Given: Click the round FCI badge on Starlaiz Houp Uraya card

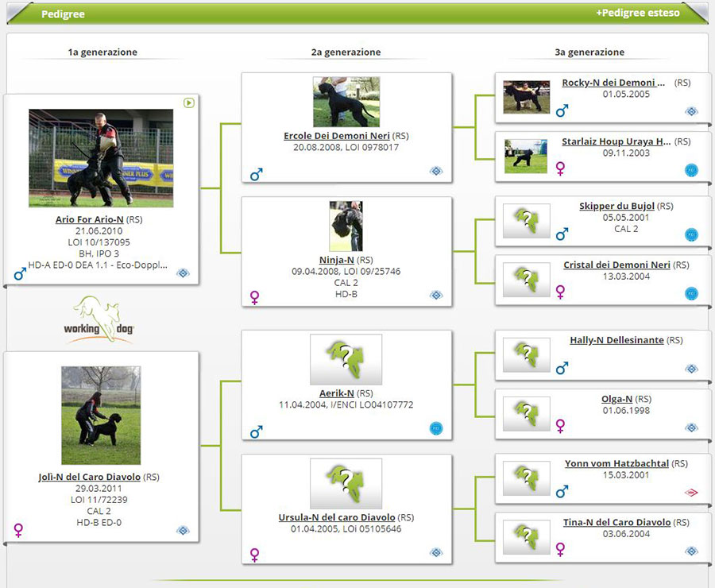Looking at the screenshot, I should coord(691,170).
